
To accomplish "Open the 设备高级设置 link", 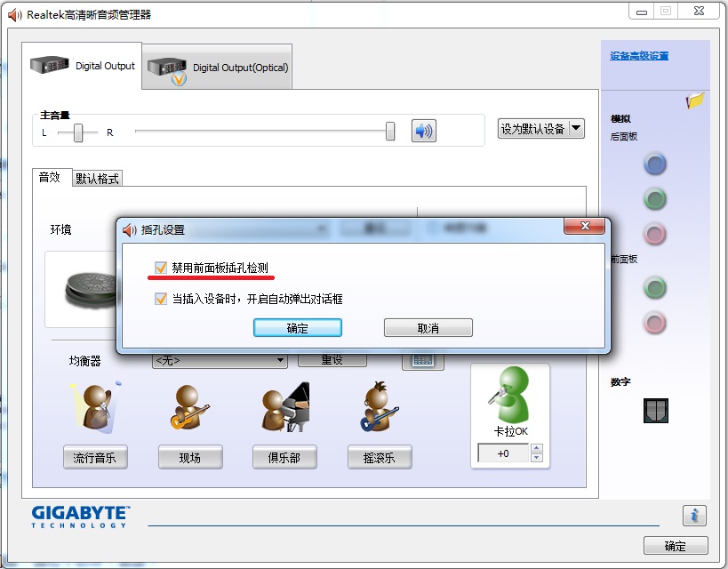I will 639,56.
